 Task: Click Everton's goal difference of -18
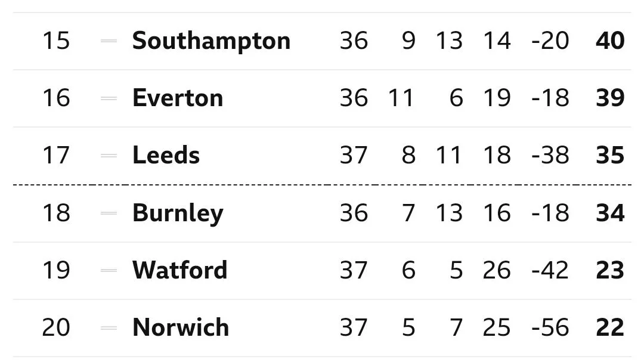point(550,98)
